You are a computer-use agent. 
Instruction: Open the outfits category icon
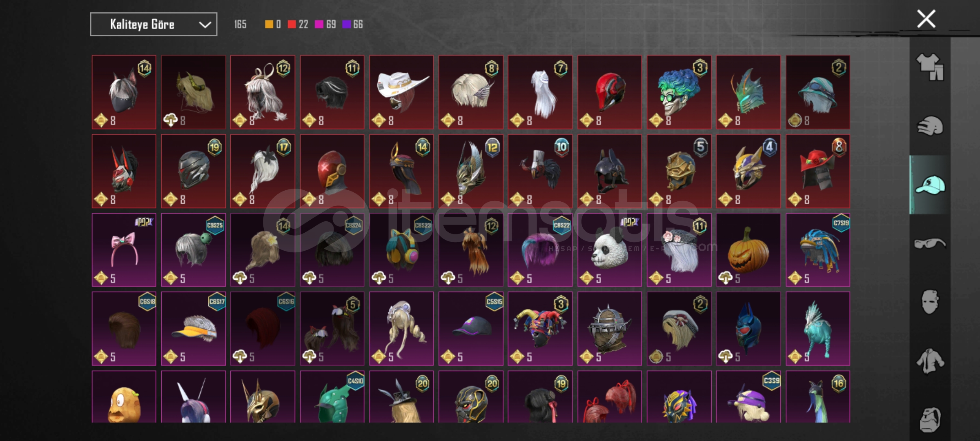(930, 67)
